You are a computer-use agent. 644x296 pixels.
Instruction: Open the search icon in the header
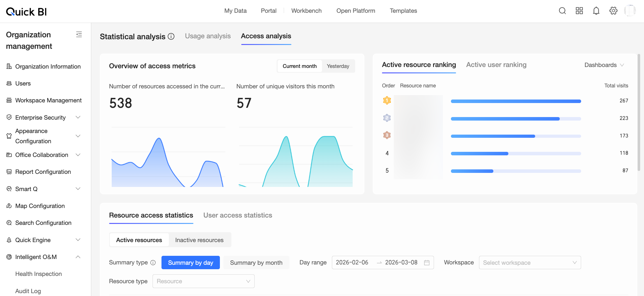tap(562, 11)
